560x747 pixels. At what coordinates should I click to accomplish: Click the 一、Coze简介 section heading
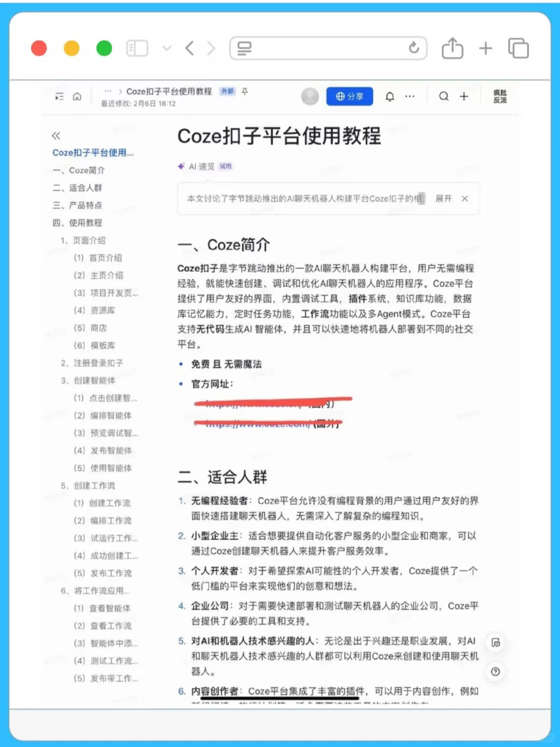[223, 245]
